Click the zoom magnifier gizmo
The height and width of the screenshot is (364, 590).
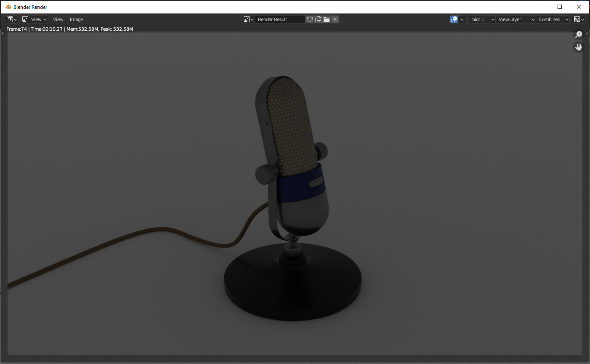(579, 35)
